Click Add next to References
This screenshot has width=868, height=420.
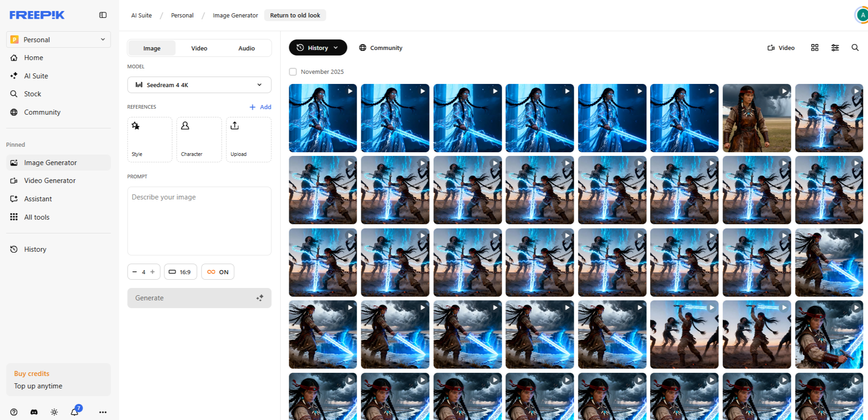click(x=260, y=107)
